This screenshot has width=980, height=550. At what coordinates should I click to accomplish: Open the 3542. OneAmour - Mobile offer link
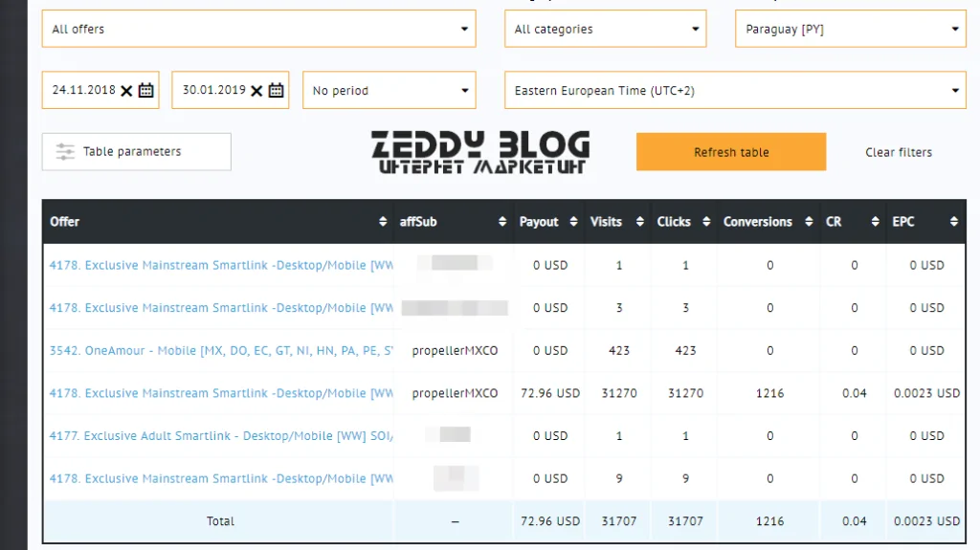(x=221, y=351)
